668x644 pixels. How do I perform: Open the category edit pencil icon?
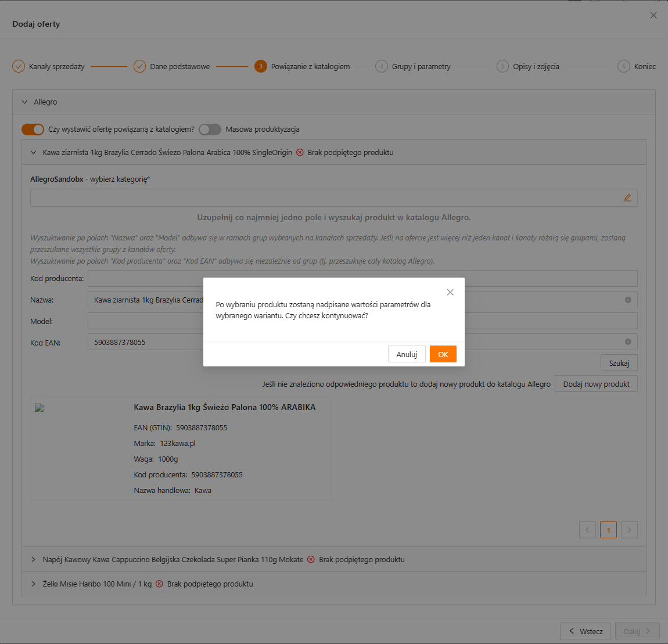(627, 197)
